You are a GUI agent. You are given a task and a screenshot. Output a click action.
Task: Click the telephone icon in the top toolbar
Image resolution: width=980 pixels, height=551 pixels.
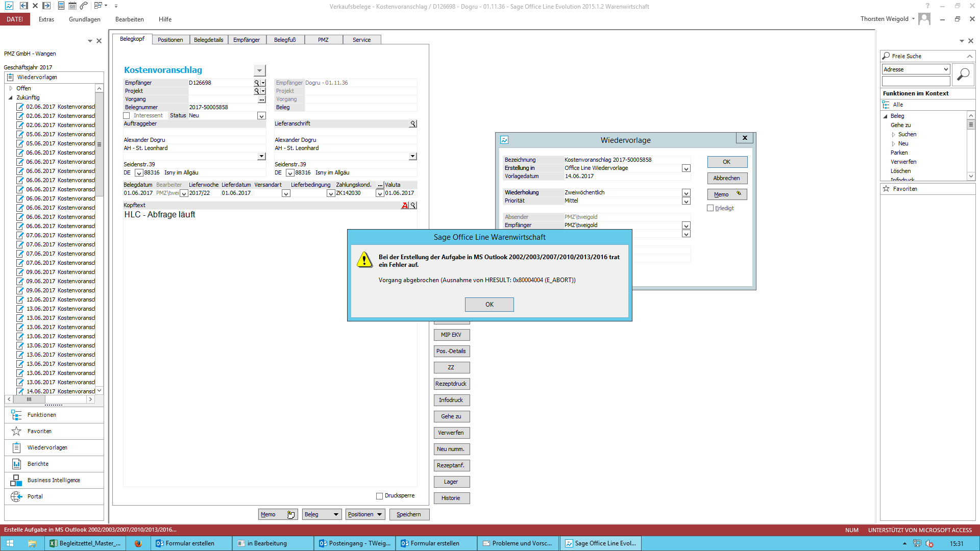pyautogui.click(x=84, y=6)
